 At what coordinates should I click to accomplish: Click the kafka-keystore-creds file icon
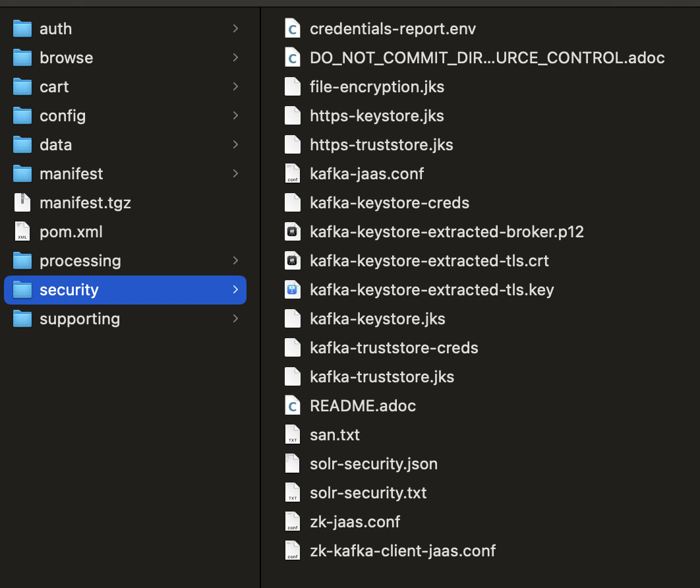click(x=293, y=203)
